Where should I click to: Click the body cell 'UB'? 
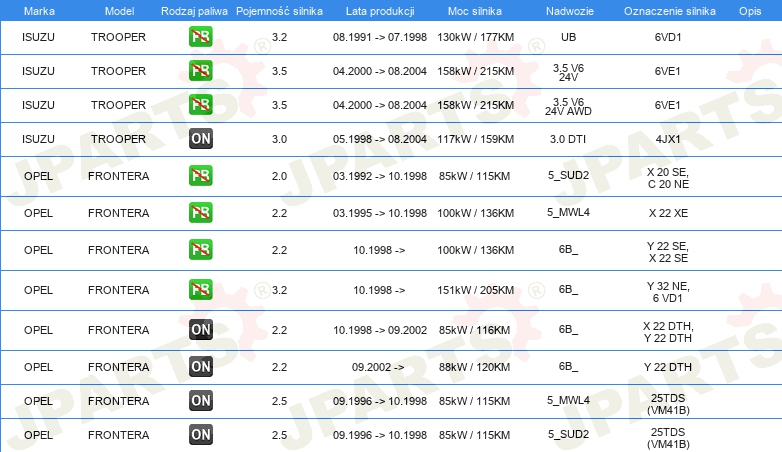pos(568,37)
